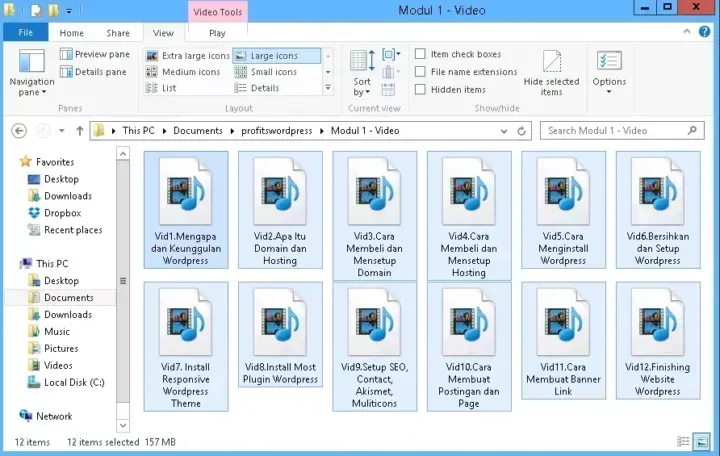Select Vid9.Setup SEO, Contact, Akismet file
720x456 pixels.
click(x=375, y=347)
